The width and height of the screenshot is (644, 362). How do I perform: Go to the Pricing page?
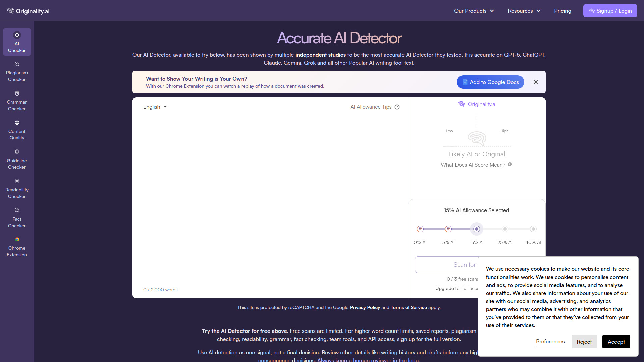(562, 11)
